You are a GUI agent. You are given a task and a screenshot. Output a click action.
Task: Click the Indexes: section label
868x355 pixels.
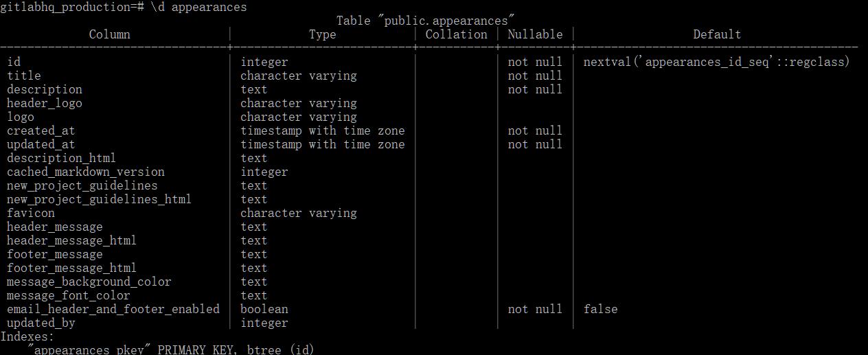27,336
